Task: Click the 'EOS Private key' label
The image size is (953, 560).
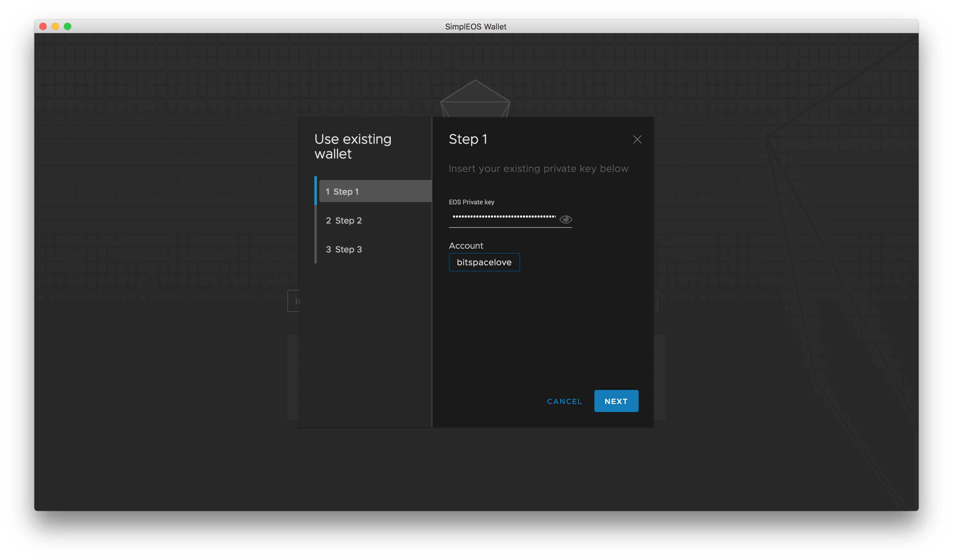Action: point(471,202)
